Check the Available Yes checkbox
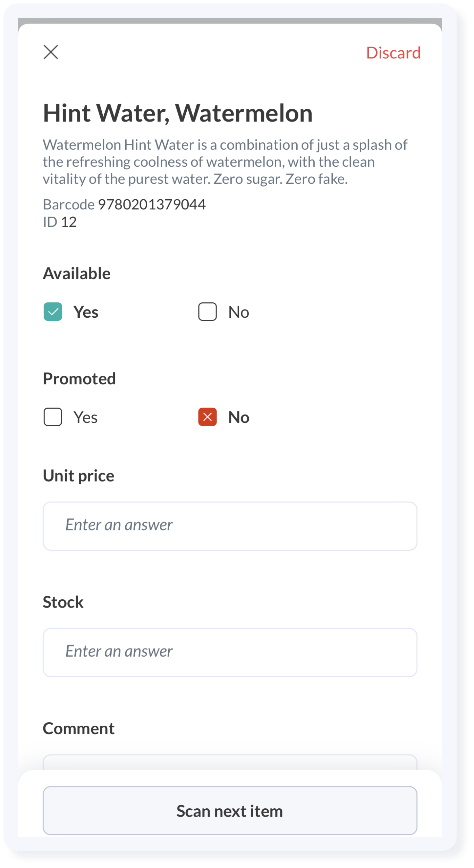This screenshot has width=474, height=868. point(53,311)
